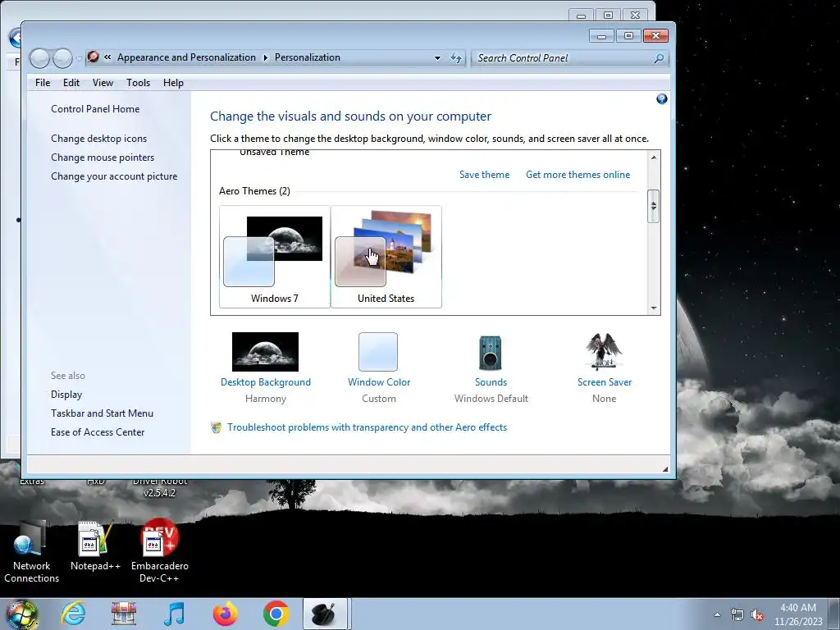Click the active Control Panel taskbar button

point(326,614)
